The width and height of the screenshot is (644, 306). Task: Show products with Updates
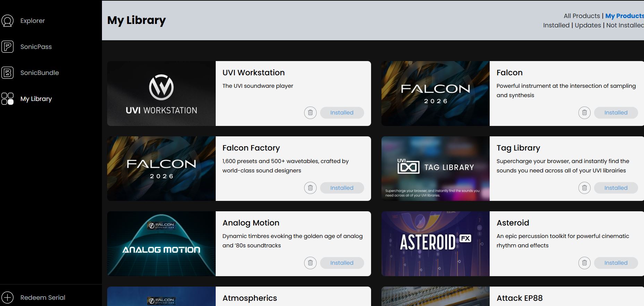(588, 25)
